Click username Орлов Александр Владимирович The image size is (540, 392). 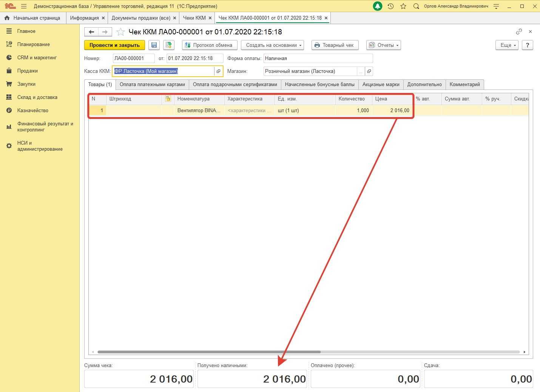point(456,6)
